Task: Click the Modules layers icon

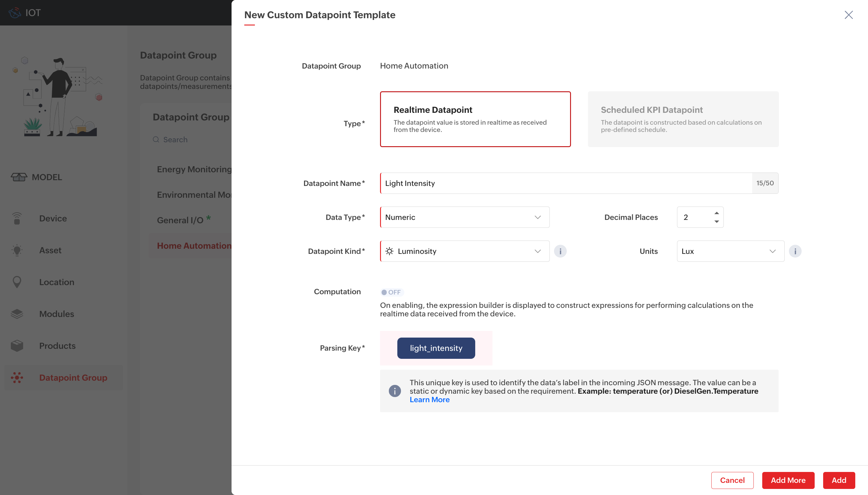Action: pyautogui.click(x=17, y=314)
